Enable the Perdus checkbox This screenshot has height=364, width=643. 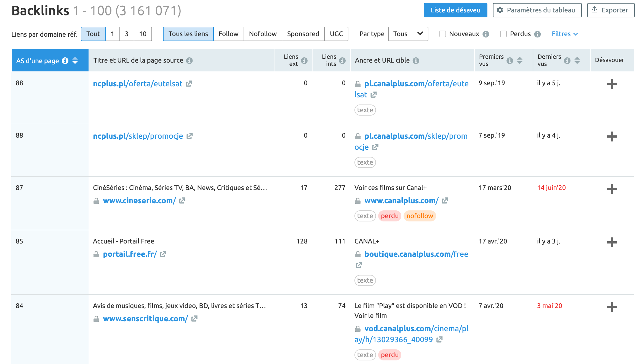(503, 34)
